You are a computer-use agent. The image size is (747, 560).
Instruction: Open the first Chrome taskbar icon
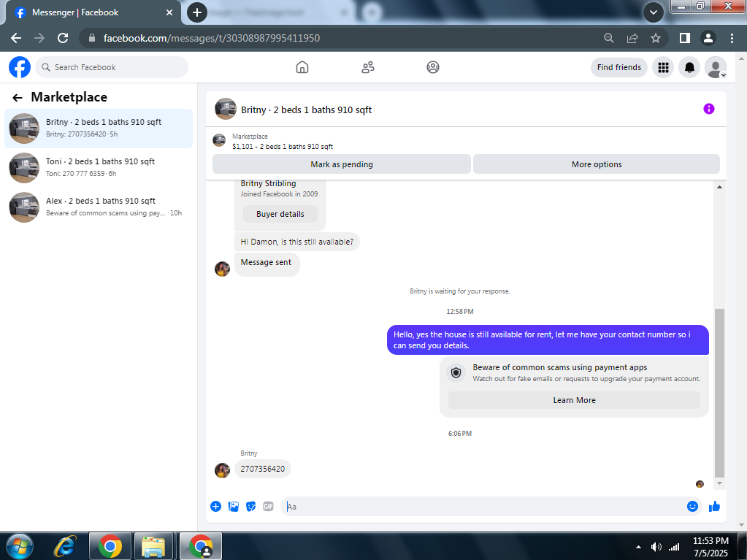(x=110, y=546)
